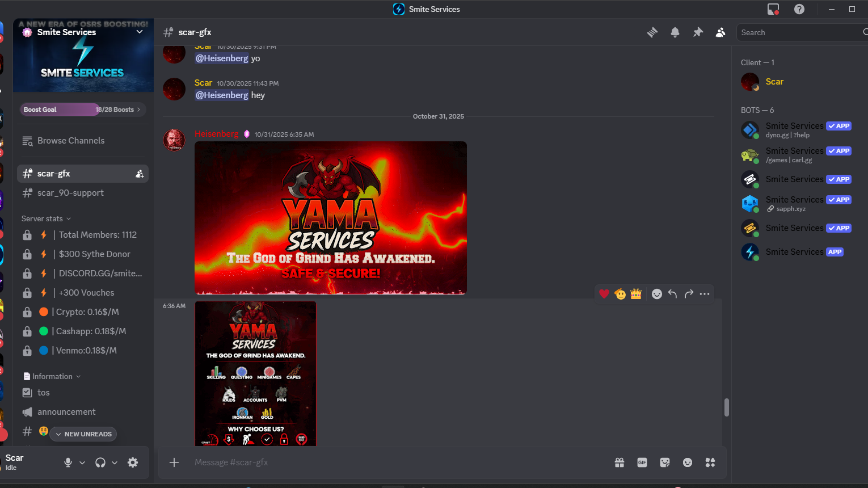This screenshot has height=488, width=868.
Task: Open the scar_90-support channel
Action: coord(83,193)
